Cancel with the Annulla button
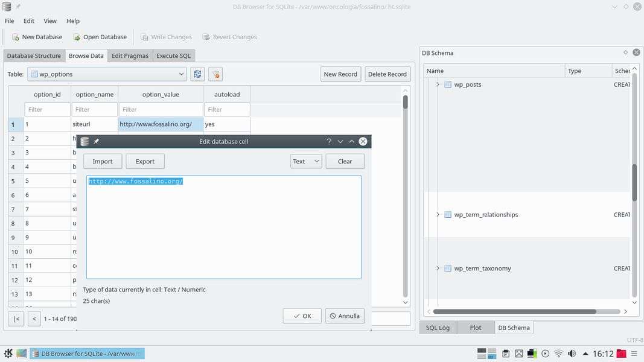This screenshot has height=362, width=644. coord(345,316)
